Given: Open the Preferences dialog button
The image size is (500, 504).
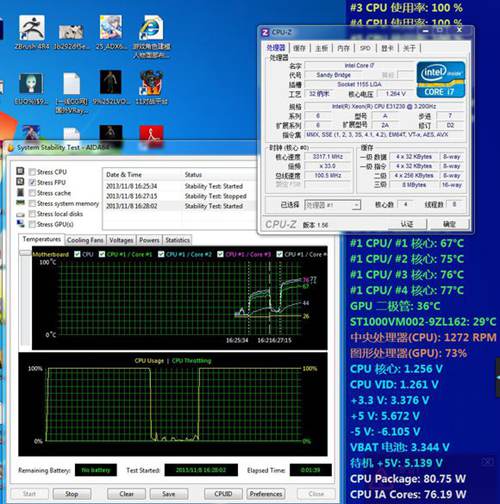Looking at the screenshot, I should pyautogui.click(x=266, y=494).
